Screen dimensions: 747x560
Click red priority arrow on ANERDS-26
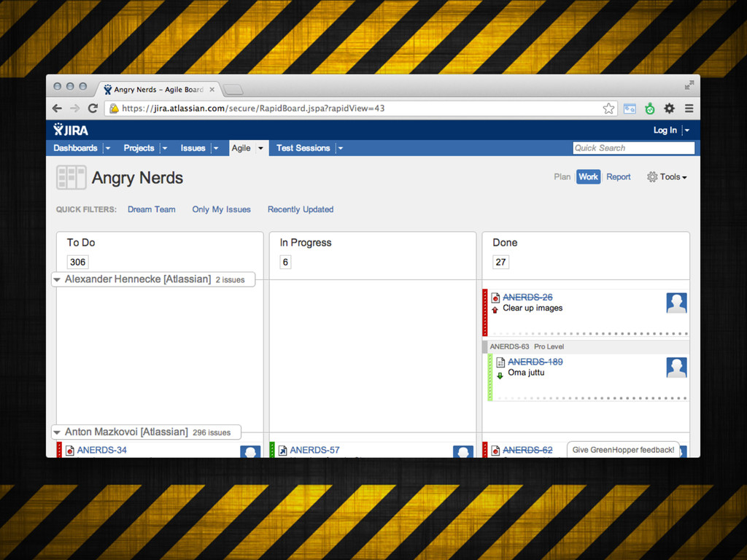pos(495,310)
